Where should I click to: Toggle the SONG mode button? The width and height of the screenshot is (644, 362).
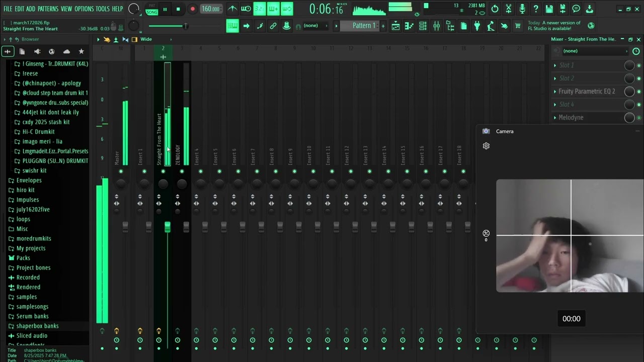coord(152,12)
